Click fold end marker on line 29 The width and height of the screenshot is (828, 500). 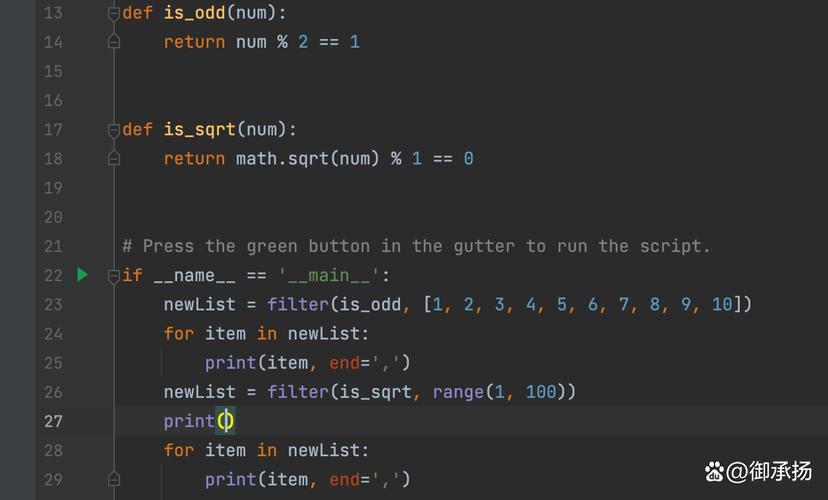point(114,479)
